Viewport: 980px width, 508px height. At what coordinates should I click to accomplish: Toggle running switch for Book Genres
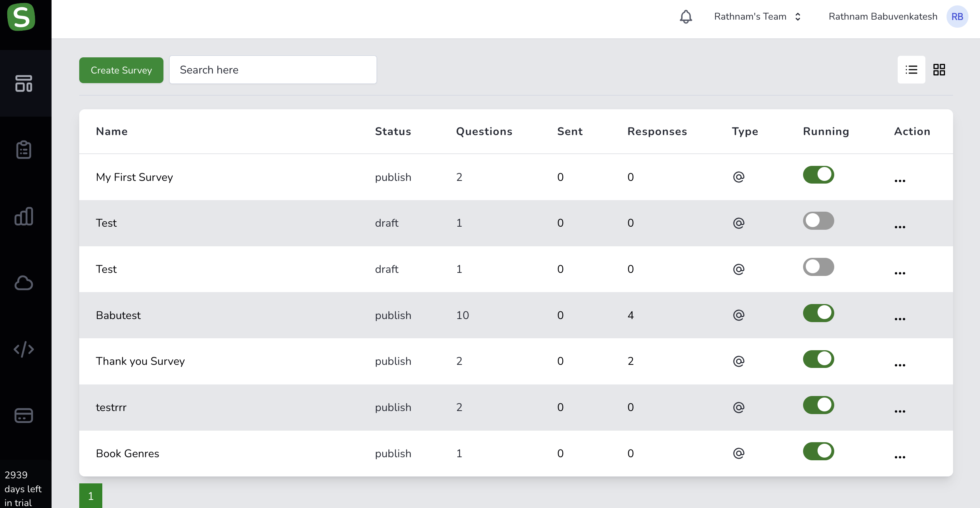tap(818, 451)
